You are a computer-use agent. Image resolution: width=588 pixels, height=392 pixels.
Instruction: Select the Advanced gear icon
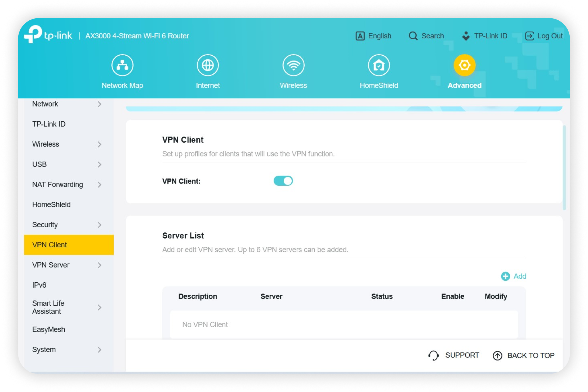(465, 65)
